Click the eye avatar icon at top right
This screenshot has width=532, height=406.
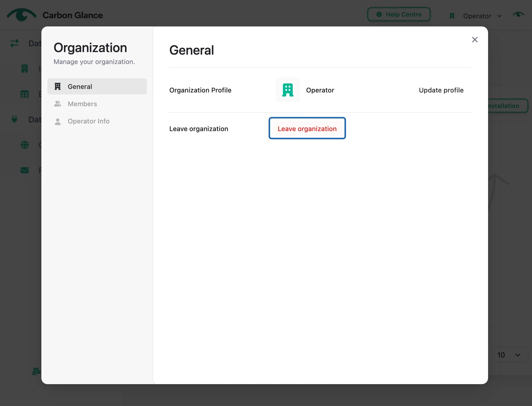coord(518,15)
